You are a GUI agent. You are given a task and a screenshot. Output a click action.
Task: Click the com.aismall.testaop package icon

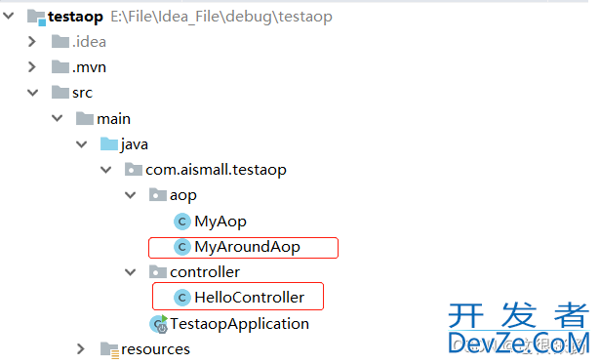(x=134, y=169)
